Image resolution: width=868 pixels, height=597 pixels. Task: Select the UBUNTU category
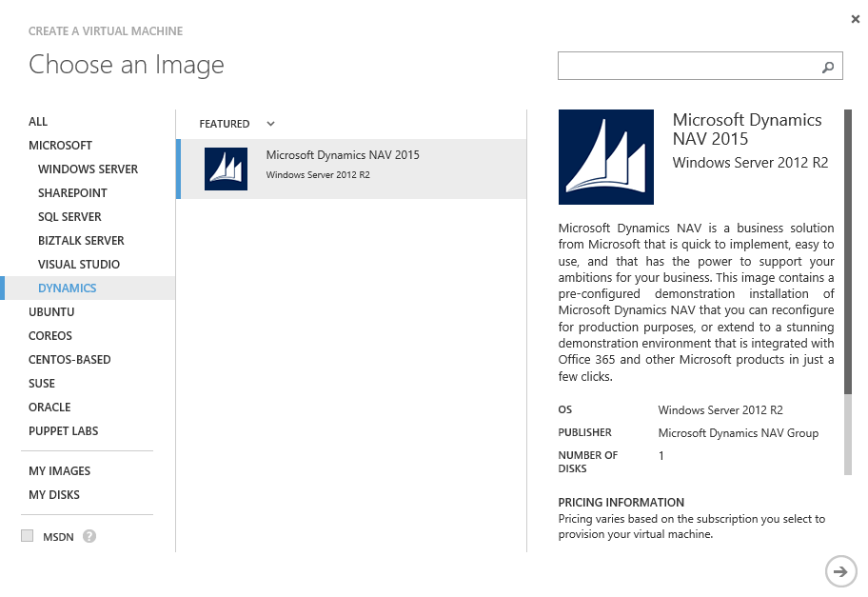pyautogui.click(x=53, y=311)
